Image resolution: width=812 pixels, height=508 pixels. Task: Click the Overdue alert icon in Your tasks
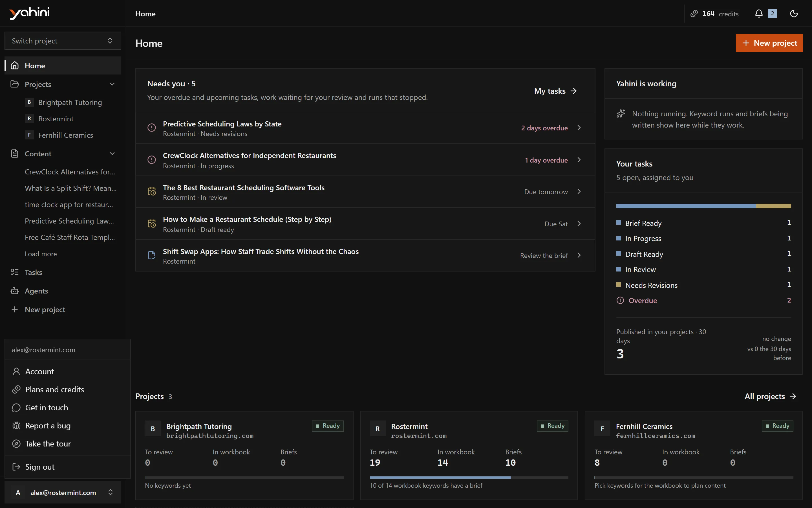tap(620, 300)
